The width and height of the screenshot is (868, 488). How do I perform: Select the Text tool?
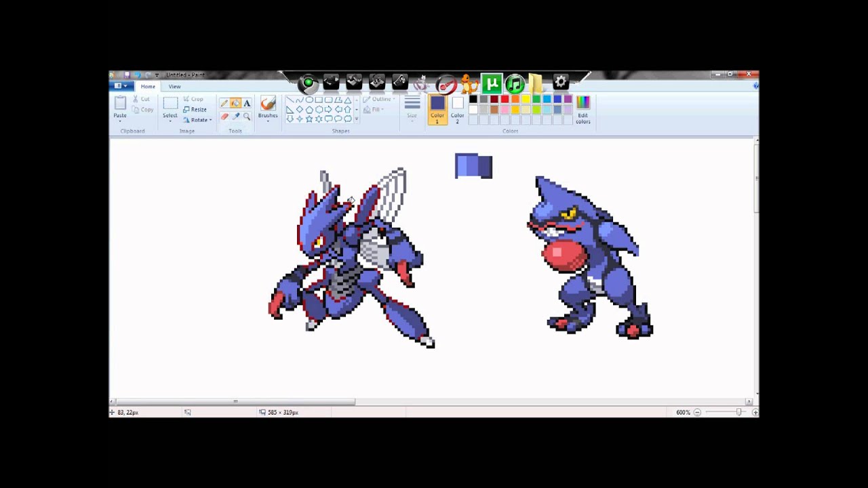pyautogui.click(x=247, y=103)
